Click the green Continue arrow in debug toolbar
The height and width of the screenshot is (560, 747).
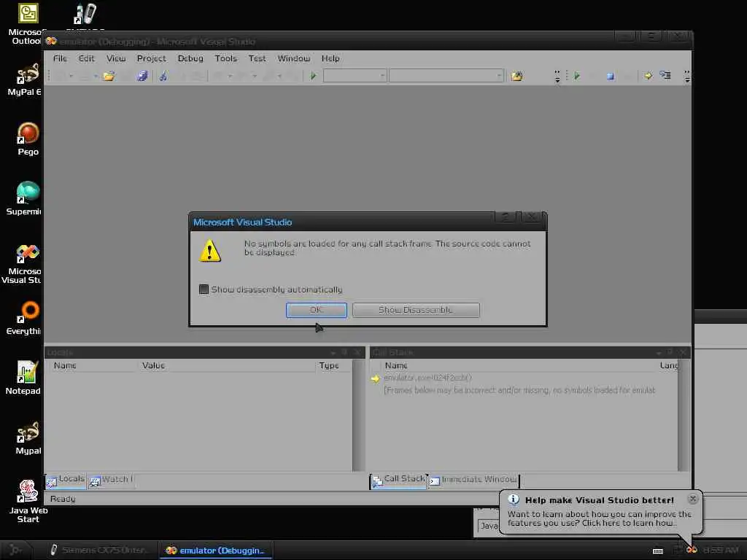point(577,76)
